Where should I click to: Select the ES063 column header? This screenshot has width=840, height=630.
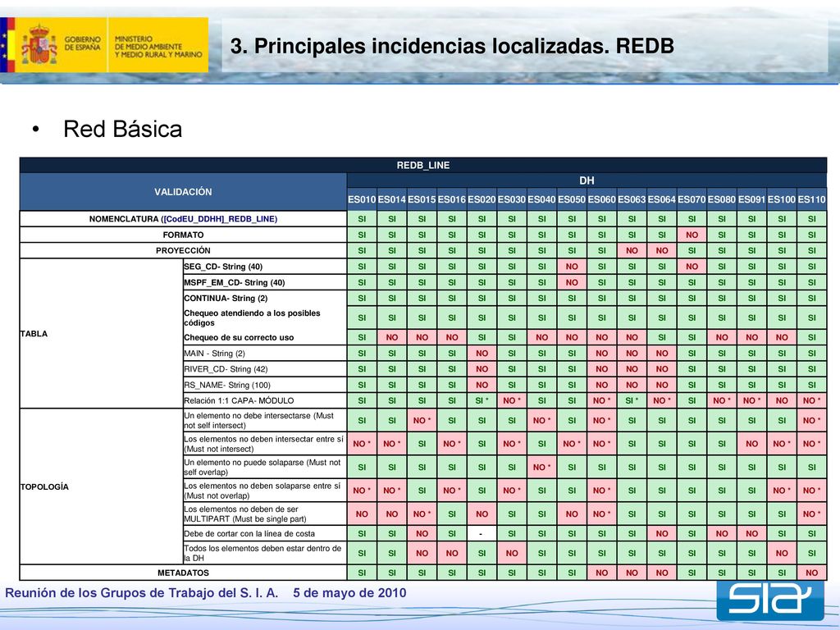pos(632,199)
